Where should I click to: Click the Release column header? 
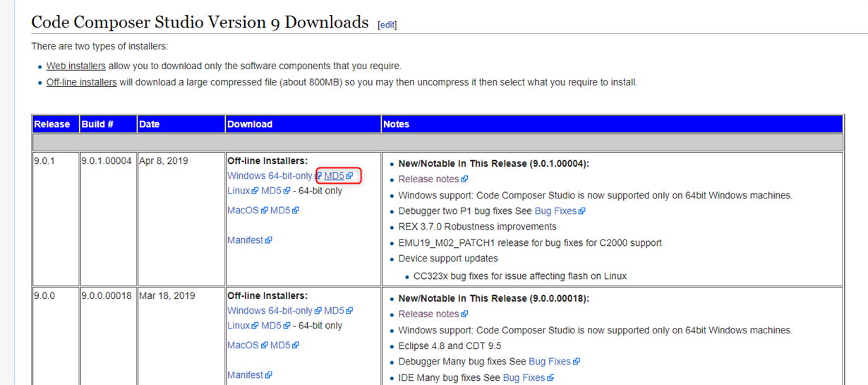55,124
